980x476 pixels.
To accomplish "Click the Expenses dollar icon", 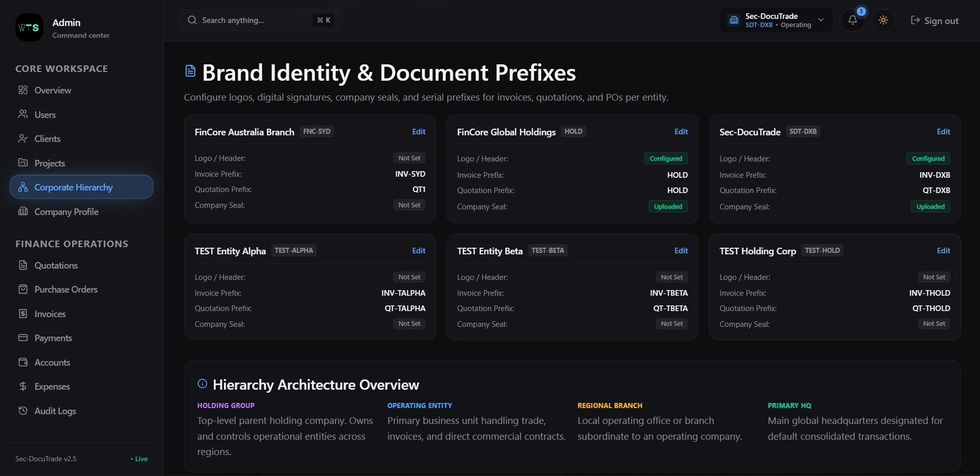I will 23,386.
